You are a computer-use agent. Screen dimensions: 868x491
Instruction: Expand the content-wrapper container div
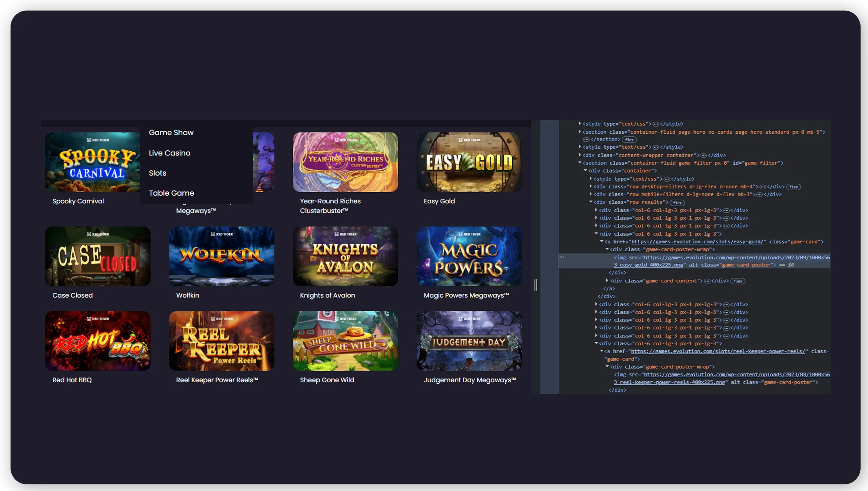[x=580, y=155]
